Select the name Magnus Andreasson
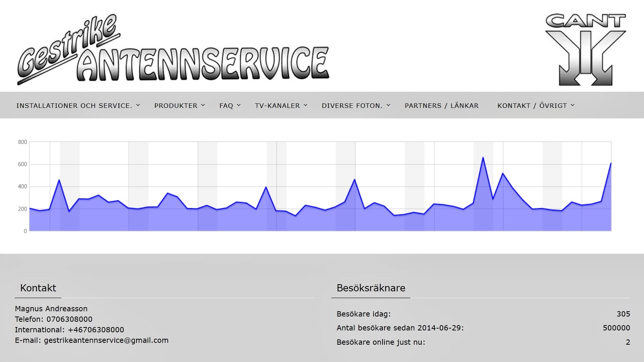 (51, 309)
